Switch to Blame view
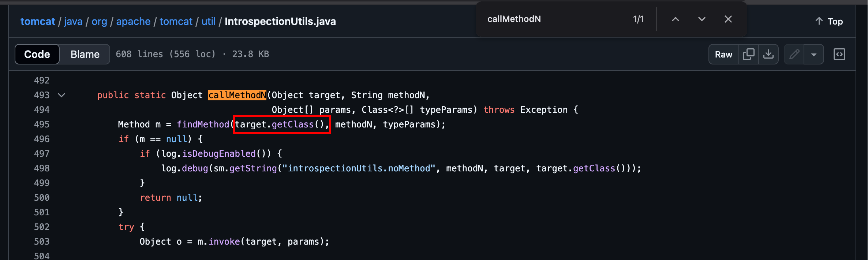This screenshot has height=260, width=868. pyautogui.click(x=85, y=54)
